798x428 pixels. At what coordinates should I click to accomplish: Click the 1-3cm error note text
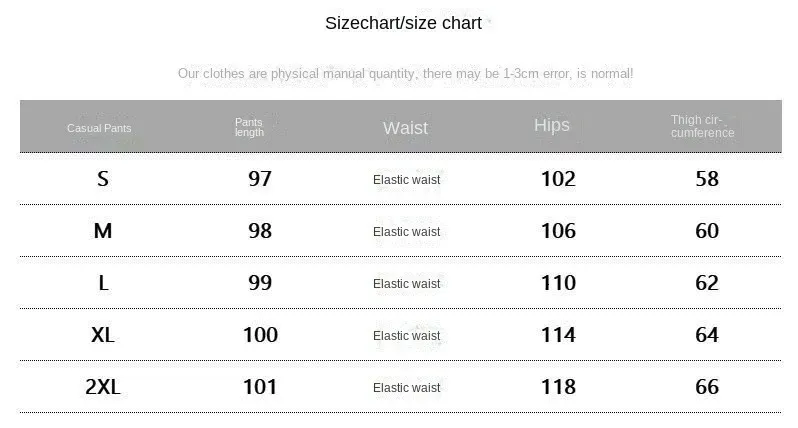point(405,73)
